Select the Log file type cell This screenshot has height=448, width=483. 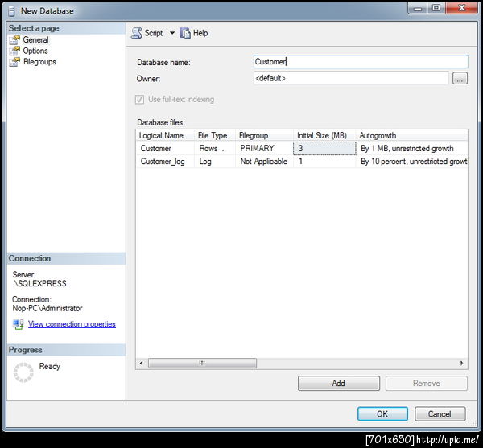coord(215,161)
